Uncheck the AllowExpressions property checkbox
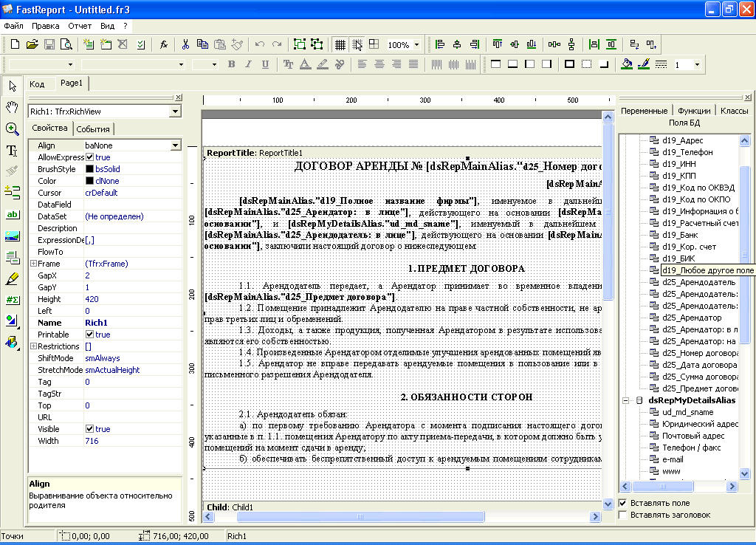The width and height of the screenshot is (756, 545). pyautogui.click(x=89, y=157)
